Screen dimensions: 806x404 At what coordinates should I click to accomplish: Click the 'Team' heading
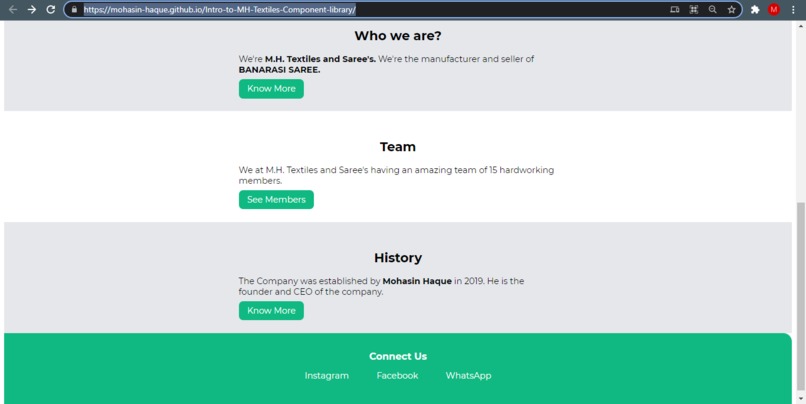coord(398,146)
